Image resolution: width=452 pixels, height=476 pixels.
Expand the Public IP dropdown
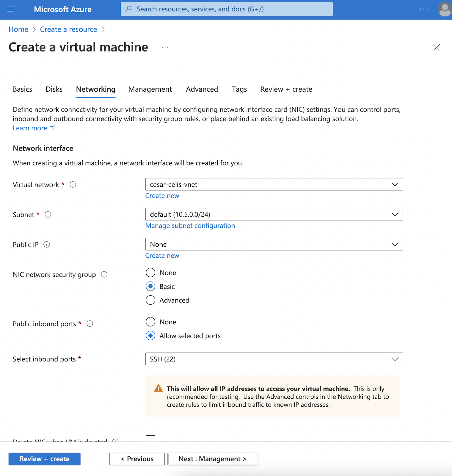point(274,244)
